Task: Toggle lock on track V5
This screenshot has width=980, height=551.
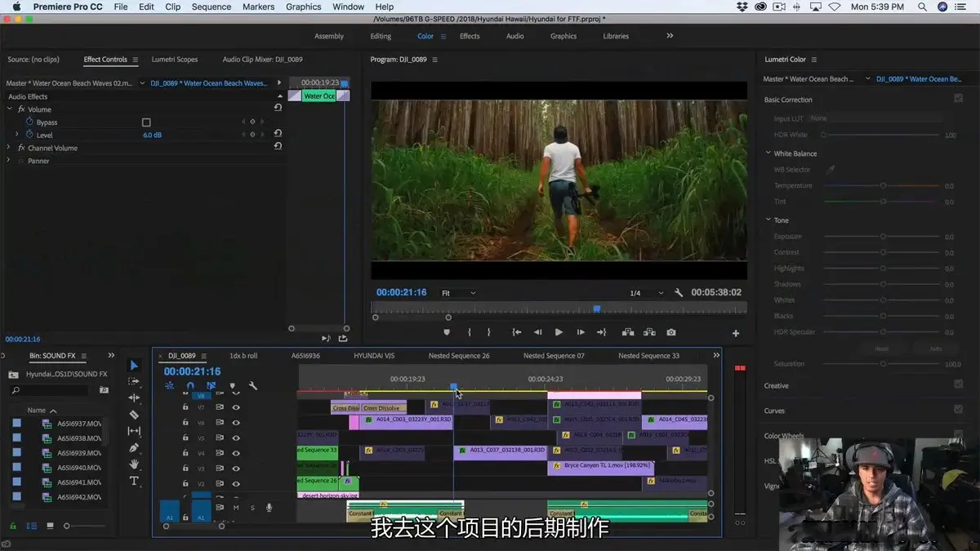Action: pos(185,438)
